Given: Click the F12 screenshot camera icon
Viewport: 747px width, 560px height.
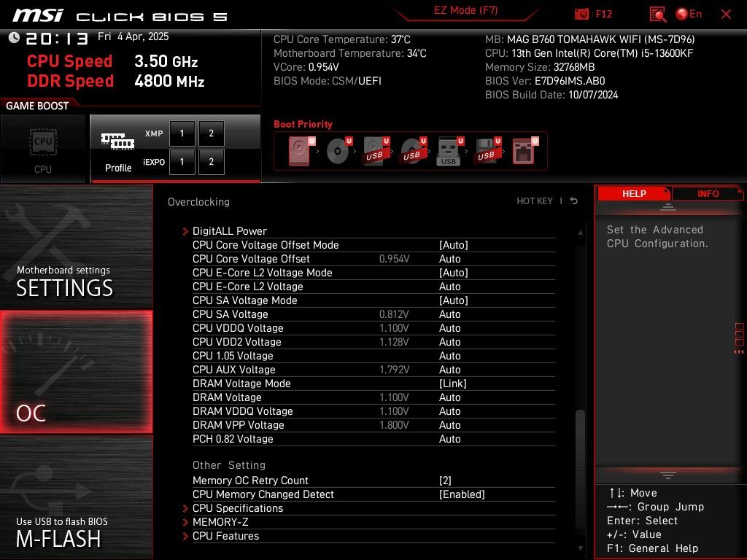Looking at the screenshot, I should [581, 14].
